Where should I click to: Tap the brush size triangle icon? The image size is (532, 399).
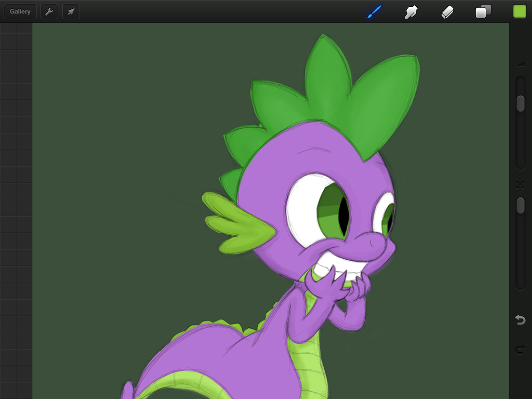521,64
